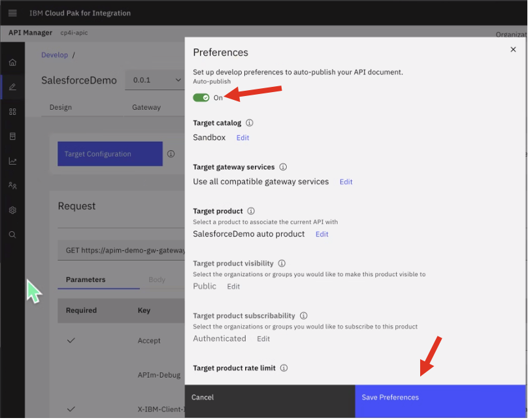Screen dimensions: 528x420
Task: Open the Members sidebar icon
Action: tap(12, 186)
